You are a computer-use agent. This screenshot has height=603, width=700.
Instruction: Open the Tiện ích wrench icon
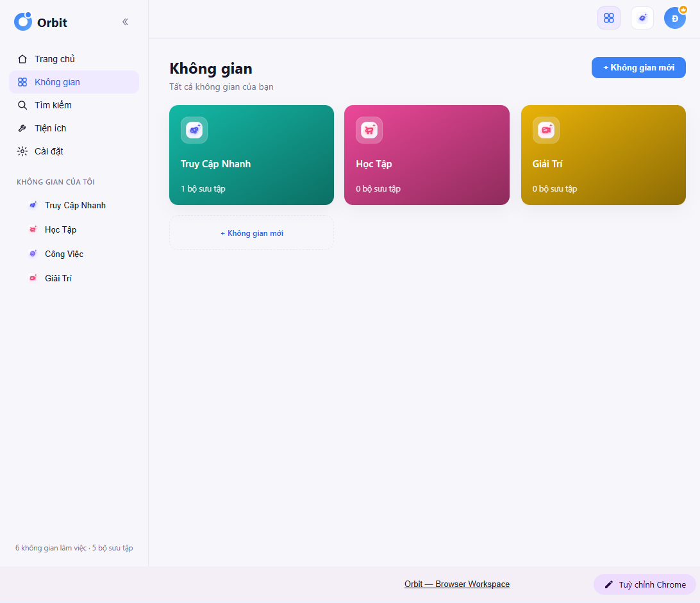(22, 129)
